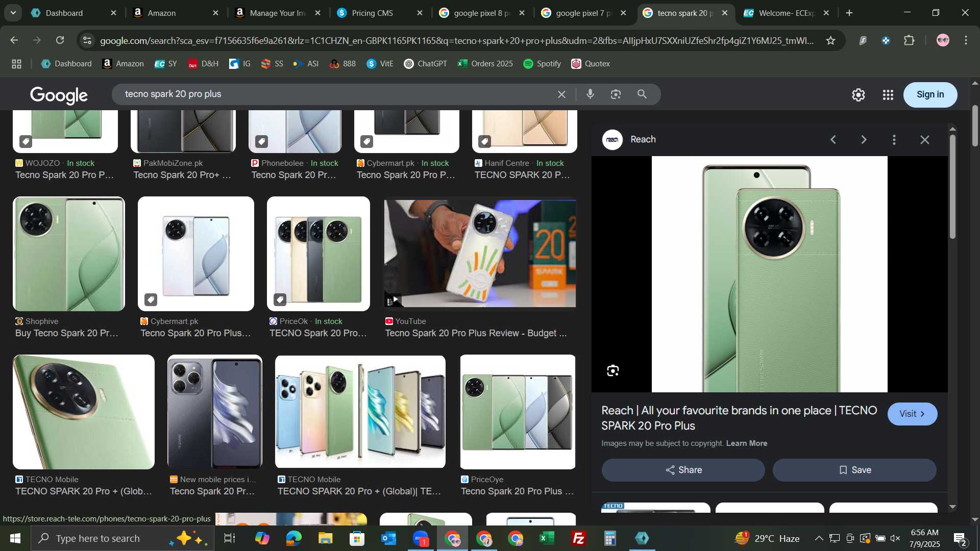This screenshot has width=980, height=551.
Task: Search inside image with Lens icon on preview
Action: click(613, 371)
